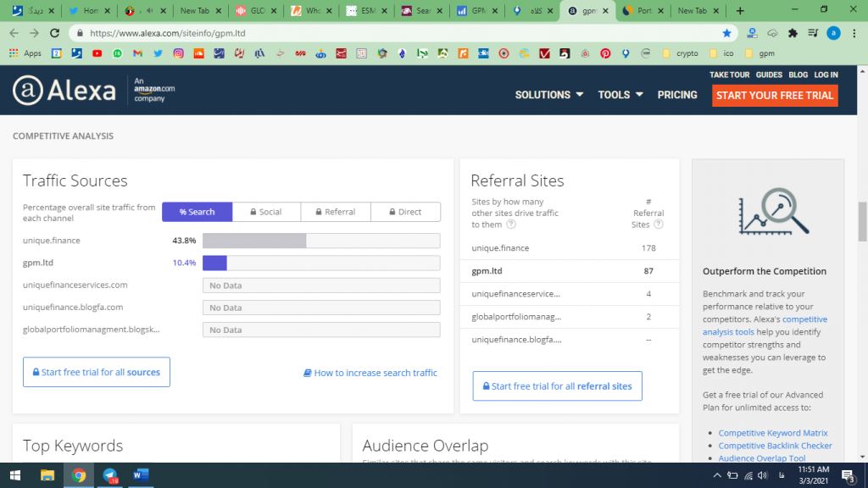
Task: Switch to the locked Direct channel
Action: pyautogui.click(x=405, y=212)
